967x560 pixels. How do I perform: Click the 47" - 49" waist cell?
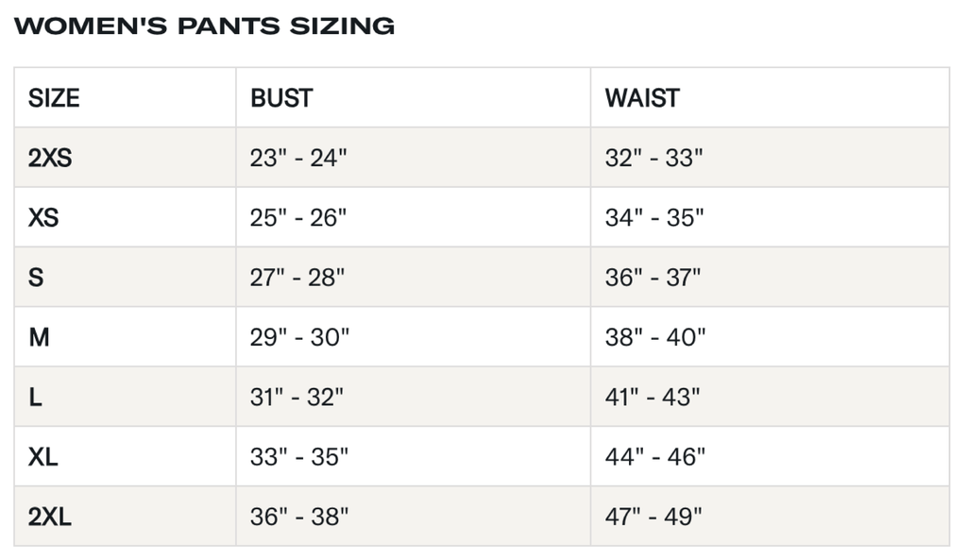coord(653,517)
